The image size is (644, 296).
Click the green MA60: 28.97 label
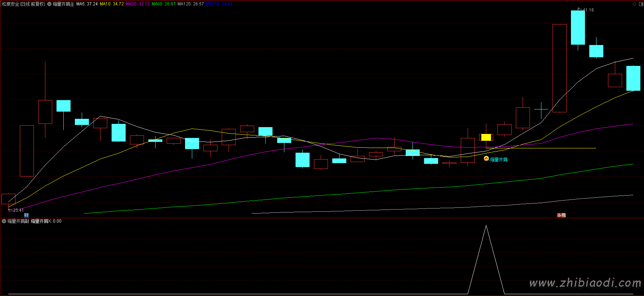pyautogui.click(x=163, y=4)
